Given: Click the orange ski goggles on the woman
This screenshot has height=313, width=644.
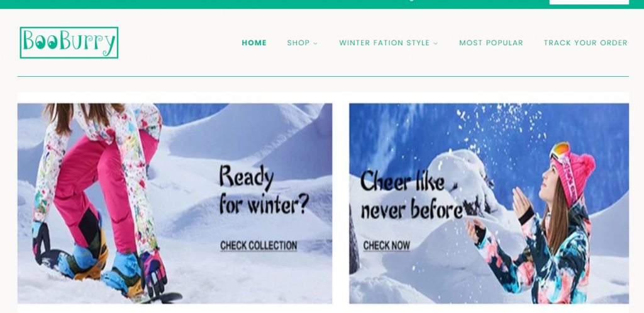Looking at the screenshot, I should 560,150.
